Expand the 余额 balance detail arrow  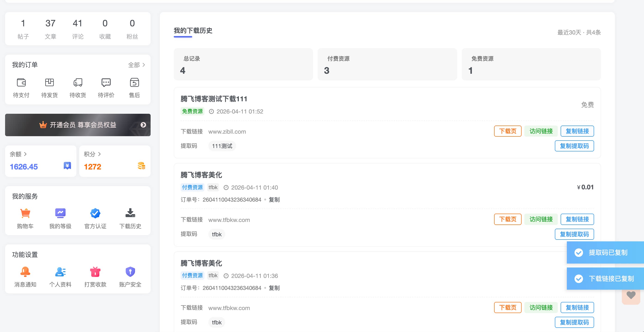click(x=26, y=154)
